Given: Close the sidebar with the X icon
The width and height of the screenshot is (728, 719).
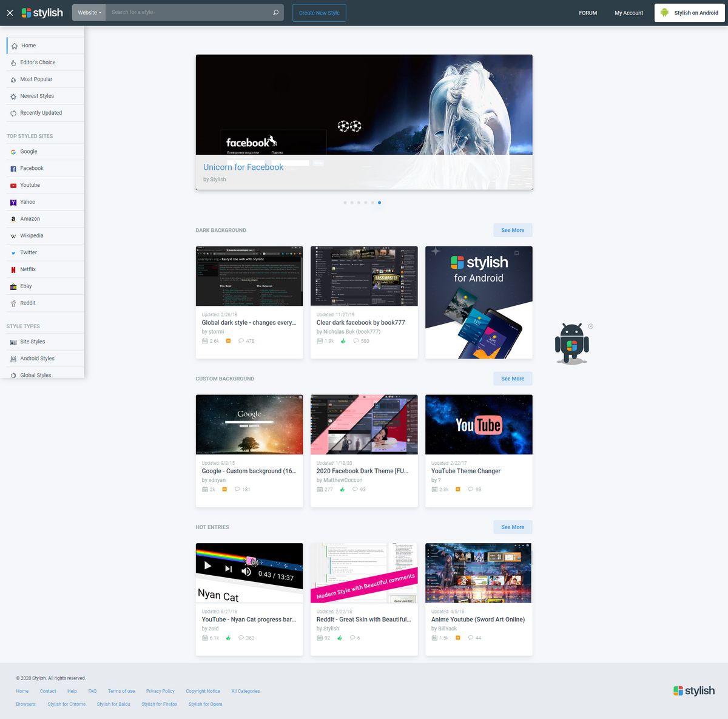Looking at the screenshot, I should 10,13.
